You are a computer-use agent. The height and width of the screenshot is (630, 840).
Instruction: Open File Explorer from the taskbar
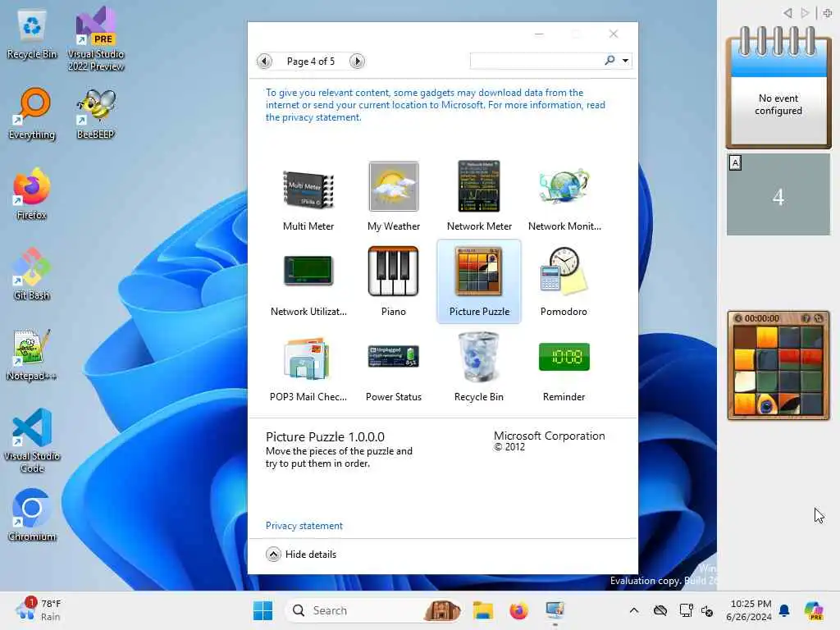pos(482,610)
